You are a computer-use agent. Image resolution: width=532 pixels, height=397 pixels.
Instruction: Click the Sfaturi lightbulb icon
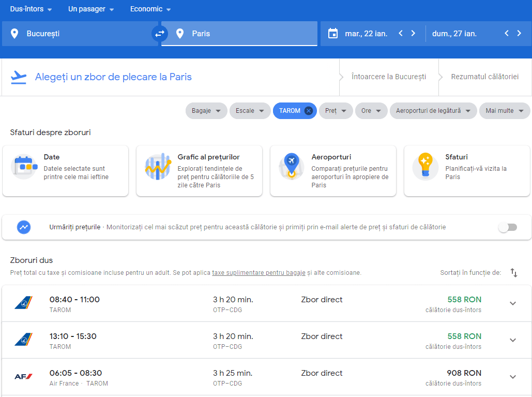click(x=425, y=166)
